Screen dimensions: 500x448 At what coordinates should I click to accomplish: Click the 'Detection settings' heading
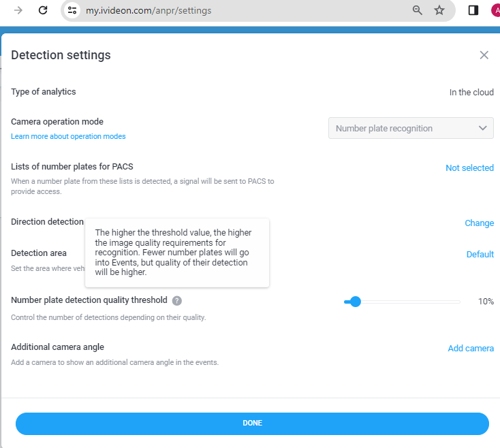tap(61, 55)
